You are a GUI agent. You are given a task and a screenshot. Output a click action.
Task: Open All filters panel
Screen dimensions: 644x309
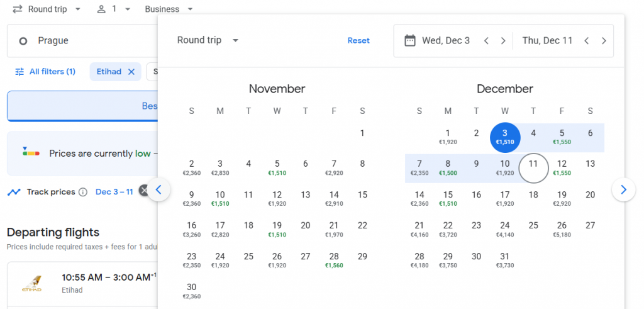(45, 72)
